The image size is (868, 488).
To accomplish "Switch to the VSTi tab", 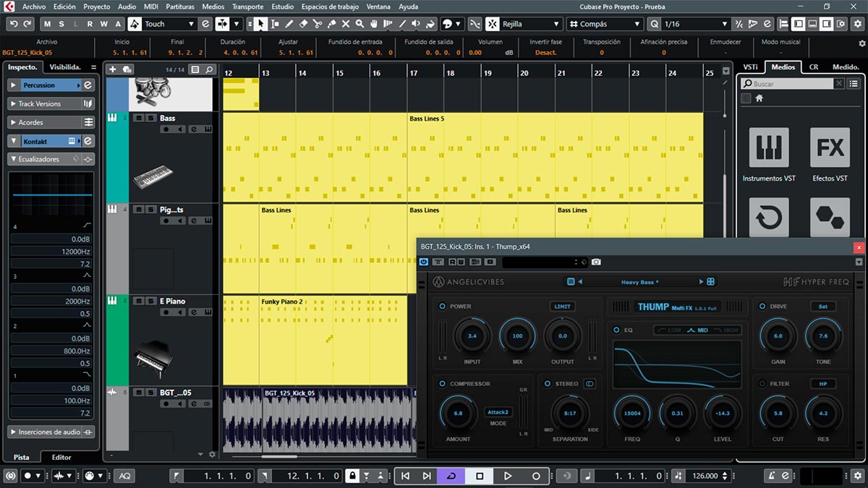I will 750,67.
